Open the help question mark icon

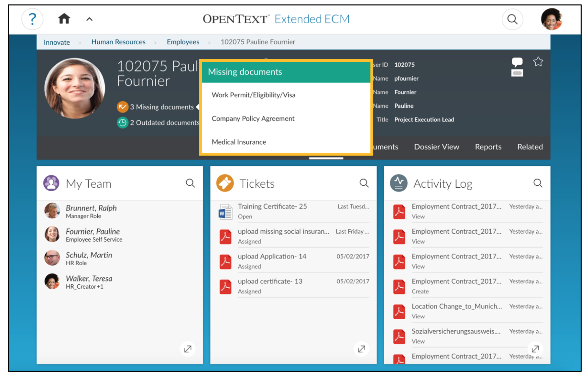click(32, 19)
